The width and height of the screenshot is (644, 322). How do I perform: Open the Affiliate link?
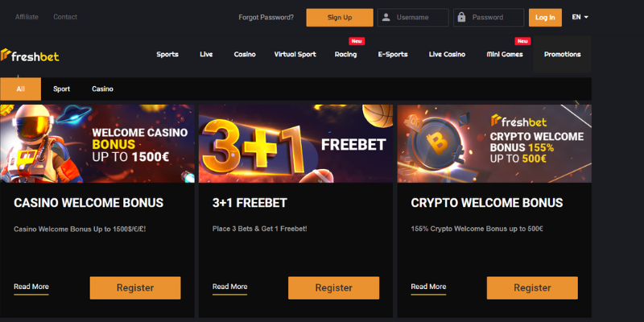coord(27,17)
